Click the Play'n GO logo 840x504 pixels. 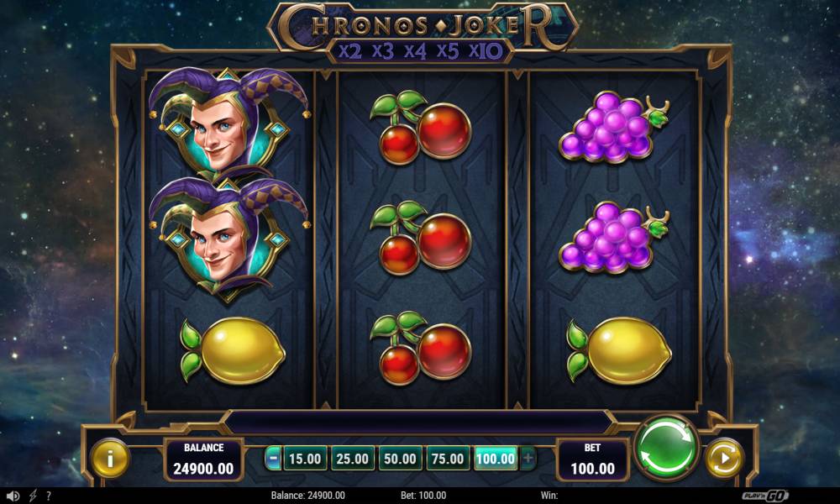[765, 496]
